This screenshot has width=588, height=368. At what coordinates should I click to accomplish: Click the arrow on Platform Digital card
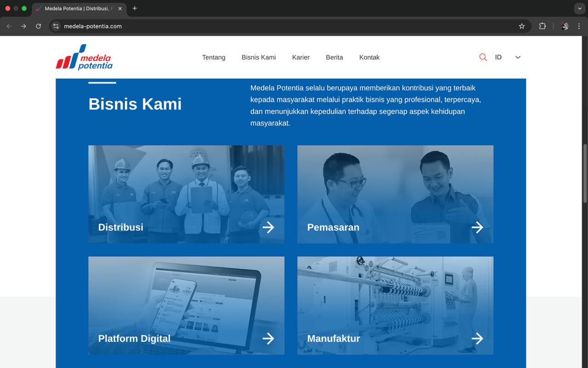(268, 339)
